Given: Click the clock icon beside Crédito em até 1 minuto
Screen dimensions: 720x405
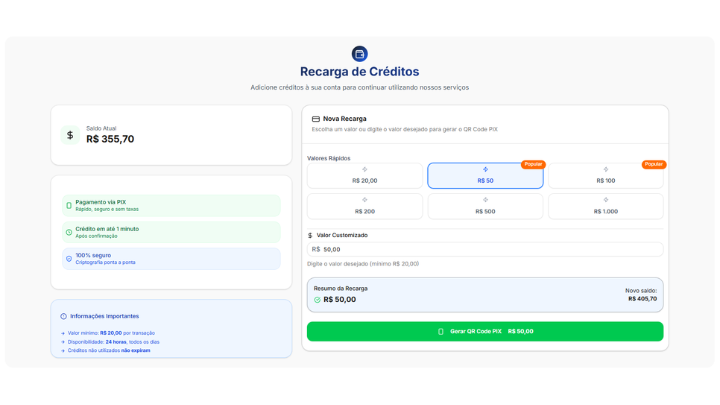Looking at the screenshot, I should point(69,232).
